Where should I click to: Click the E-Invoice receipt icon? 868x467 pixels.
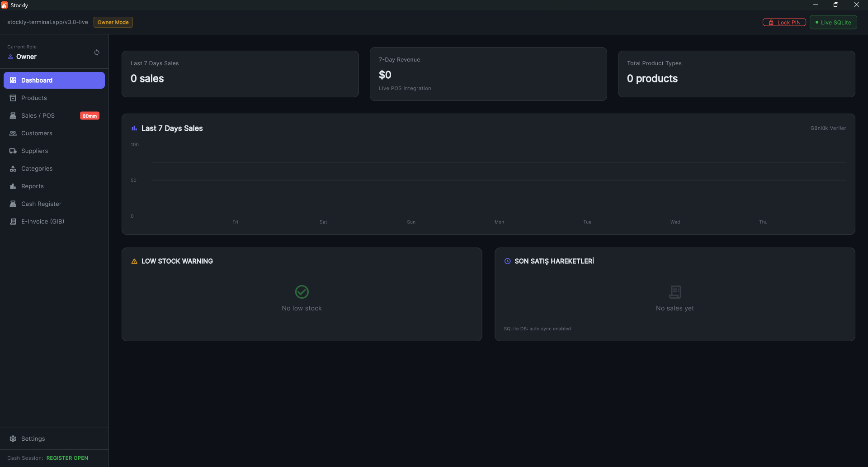pyautogui.click(x=13, y=222)
